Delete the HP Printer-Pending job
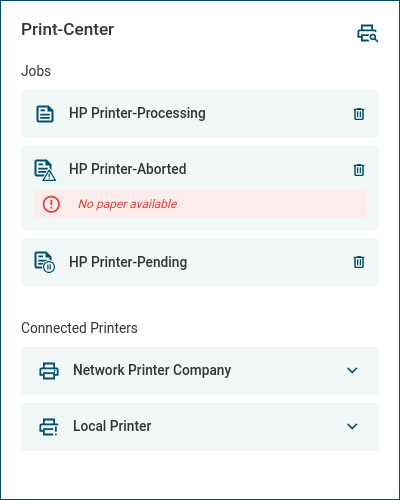This screenshot has height=500, width=400. (x=359, y=262)
